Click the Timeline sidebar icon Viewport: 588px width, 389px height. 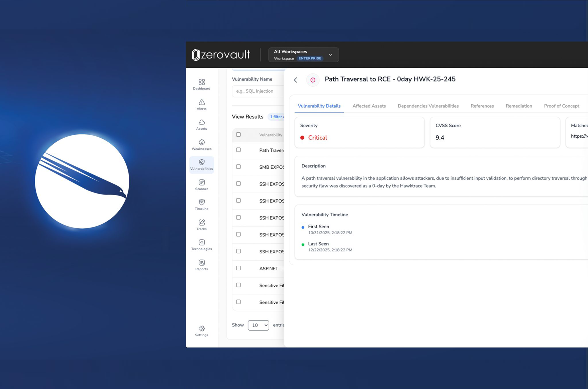201,205
